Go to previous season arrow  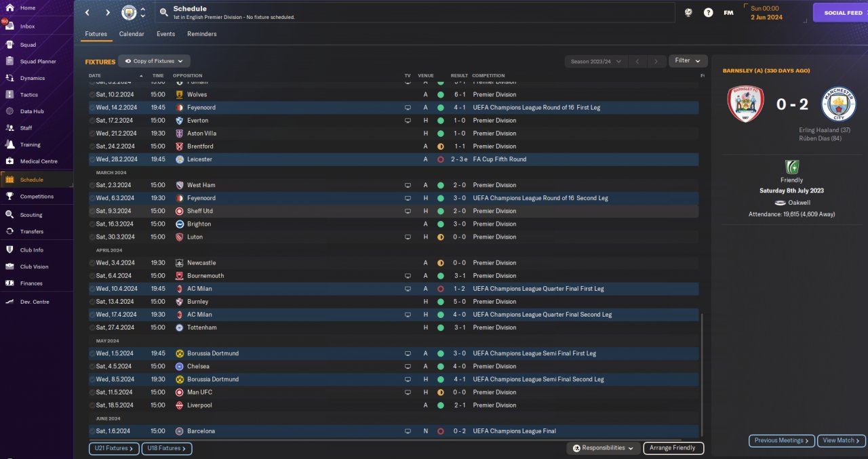[x=637, y=61]
